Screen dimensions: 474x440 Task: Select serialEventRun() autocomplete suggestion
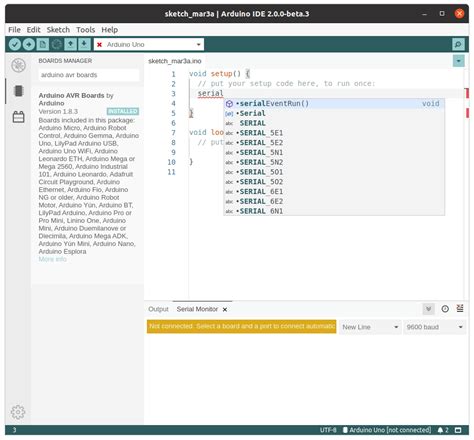pos(334,104)
